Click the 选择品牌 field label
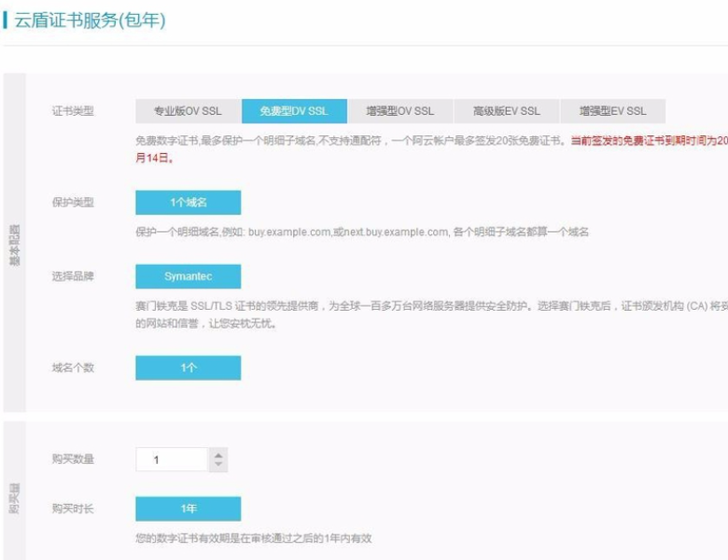Image resolution: width=728 pixels, height=560 pixels. coord(73,276)
